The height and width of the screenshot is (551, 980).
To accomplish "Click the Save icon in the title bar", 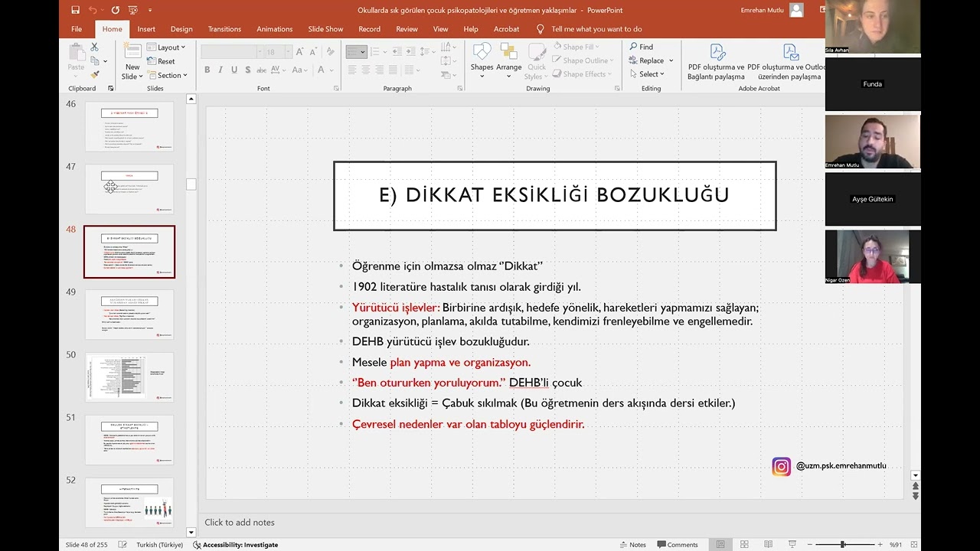I will pos(75,10).
